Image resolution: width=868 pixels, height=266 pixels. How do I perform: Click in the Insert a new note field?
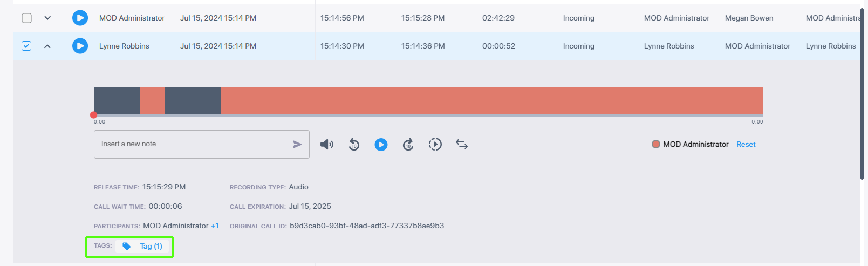click(x=192, y=144)
